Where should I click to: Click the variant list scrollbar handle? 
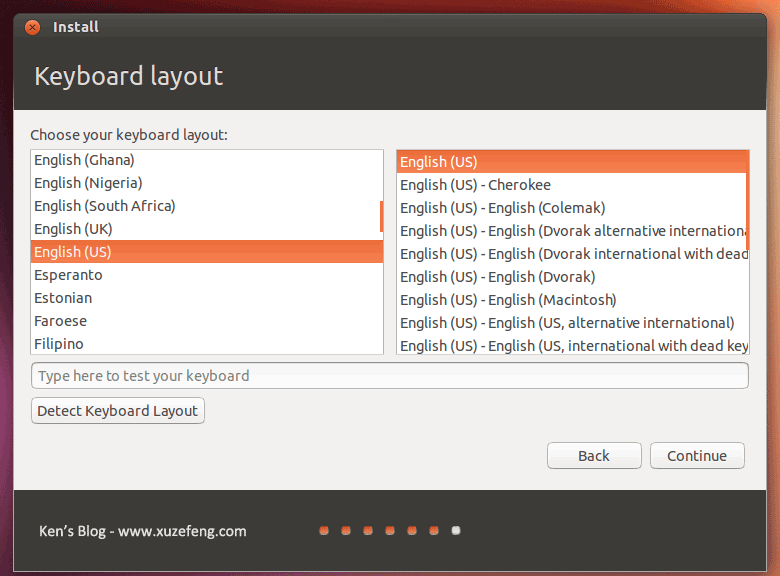[x=747, y=200]
